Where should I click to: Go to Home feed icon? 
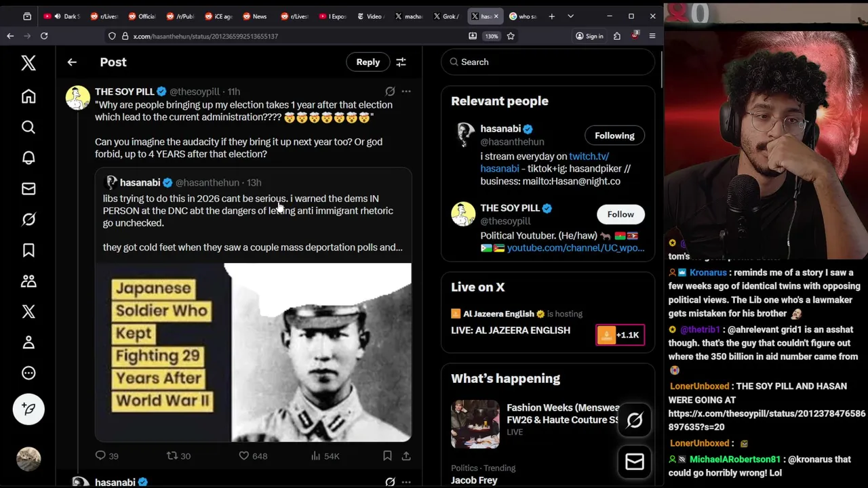28,96
